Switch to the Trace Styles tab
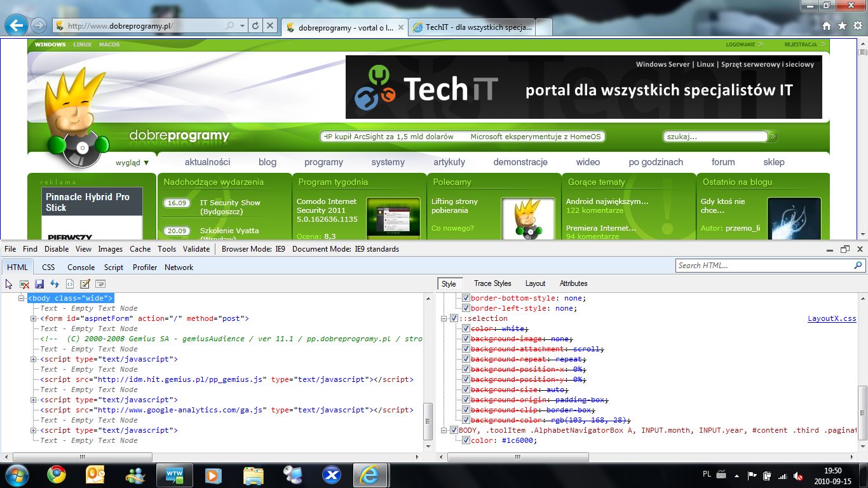The width and height of the screenshot is (868, 488). [x=492, y=283]
